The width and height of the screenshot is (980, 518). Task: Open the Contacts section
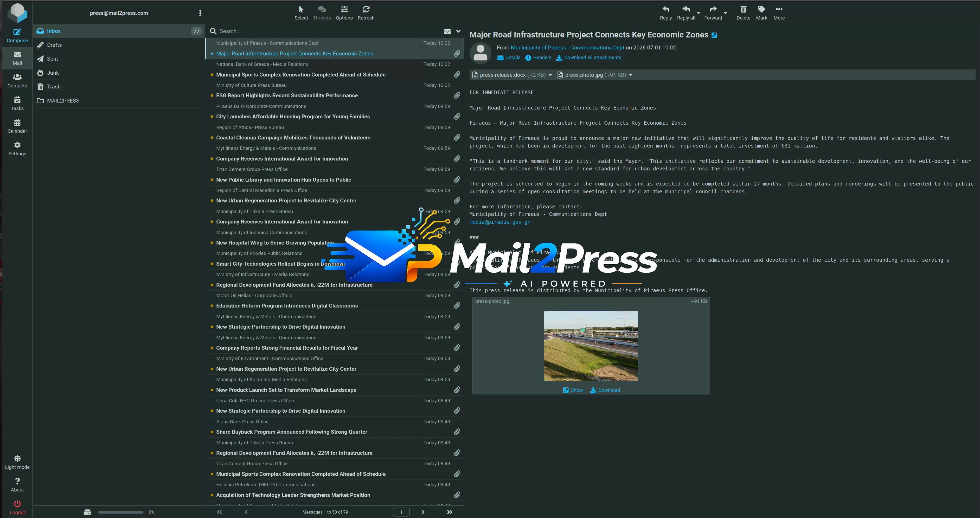tap(17, 81)
